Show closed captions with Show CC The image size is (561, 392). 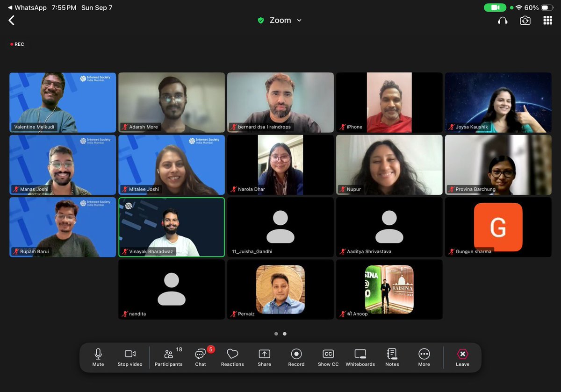(x=328, y=358)
